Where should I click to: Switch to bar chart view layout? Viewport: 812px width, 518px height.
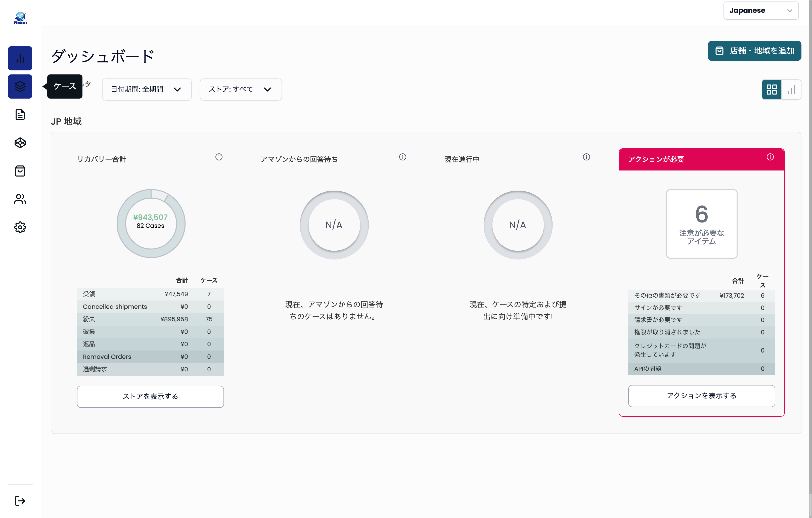(791, 89)
